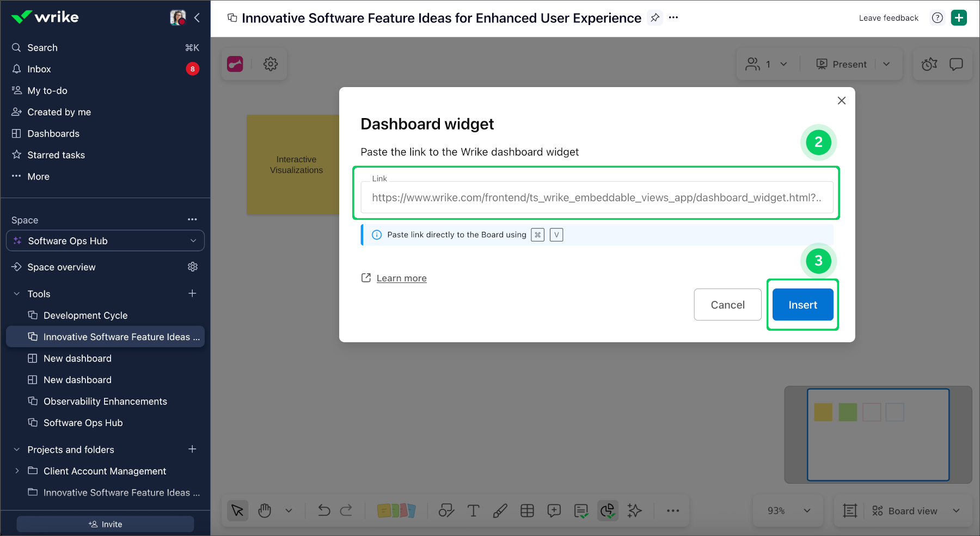Viewport: 980px width, 536px height.
Task: Click the undo arrow in bottom toolbar
Action: tap(324, 510)
